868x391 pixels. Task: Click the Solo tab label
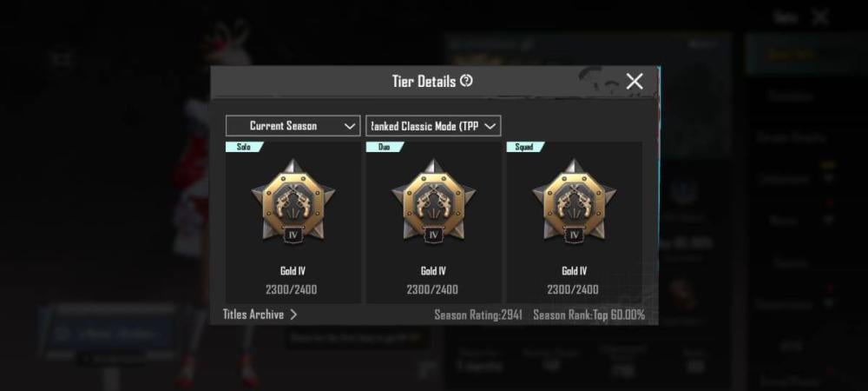click(244, 147)
